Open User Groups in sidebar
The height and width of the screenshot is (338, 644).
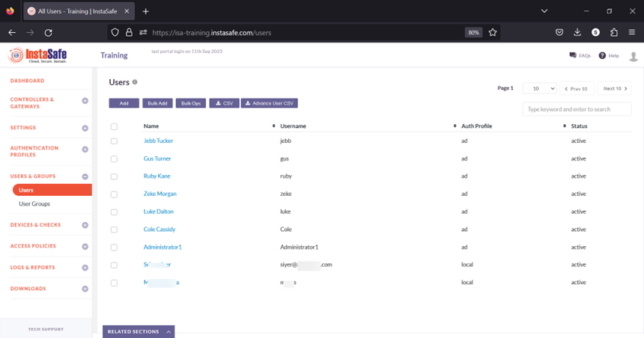tap(34, 203)
